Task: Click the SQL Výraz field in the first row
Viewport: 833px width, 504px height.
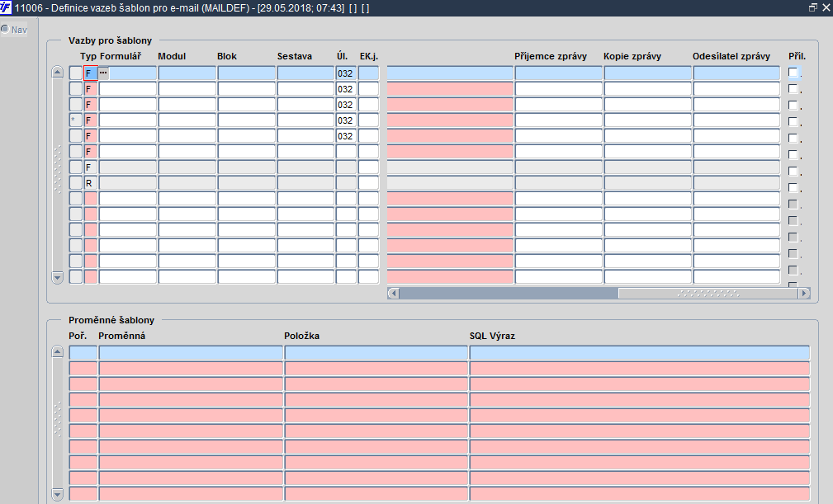Action: (640, 353)
